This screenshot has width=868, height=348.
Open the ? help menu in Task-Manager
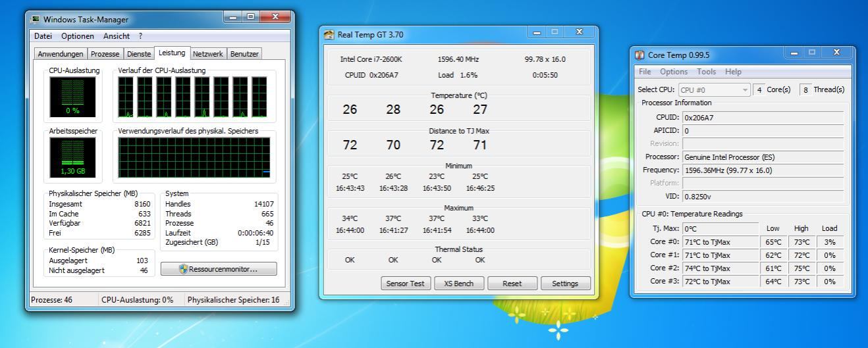140,36
